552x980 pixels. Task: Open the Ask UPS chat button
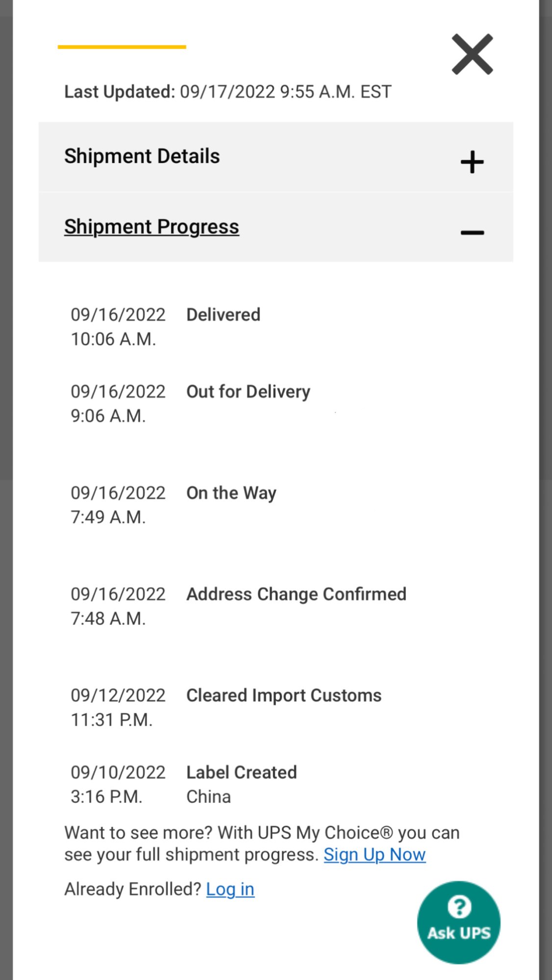coord(459,922)
